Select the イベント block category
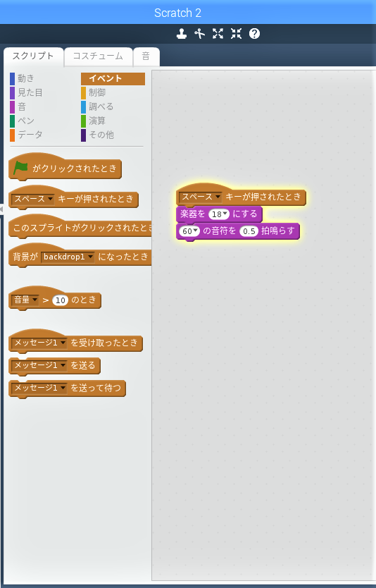 pyautogui.click(x=113, y=79)
